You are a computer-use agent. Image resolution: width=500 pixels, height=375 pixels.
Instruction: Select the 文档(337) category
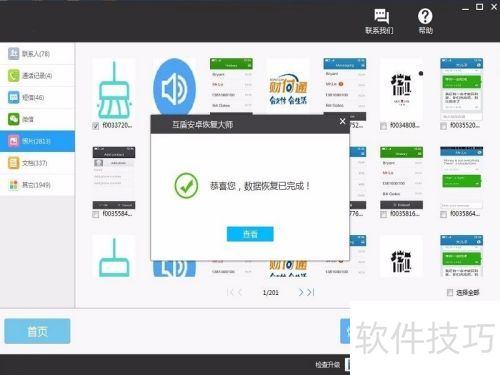tap(37, 163)
